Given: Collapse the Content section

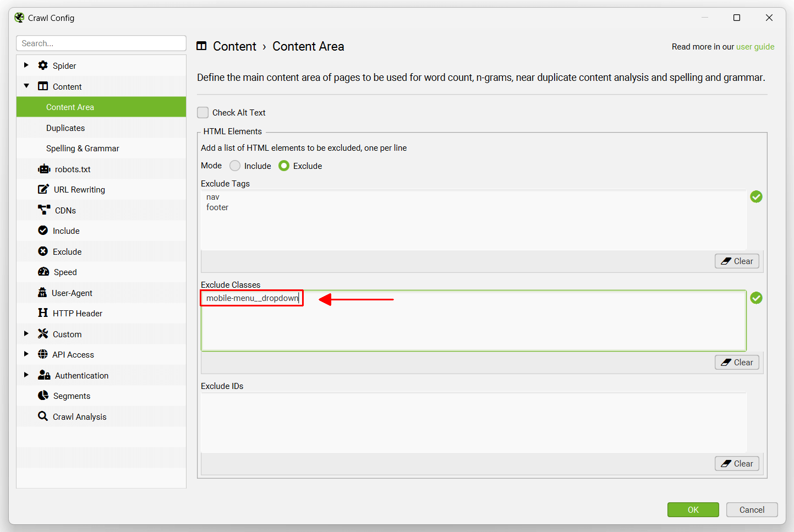Looking at the screenshot, I should (x=26, y=86).
